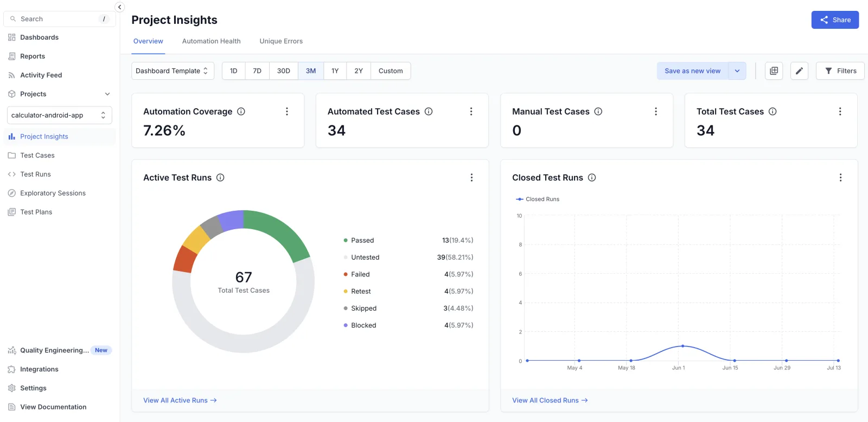Screen dimensions: 868x422
Task: Open Test Cases in the sidebar
Action: pyautogui.click(x=37, y=155)
